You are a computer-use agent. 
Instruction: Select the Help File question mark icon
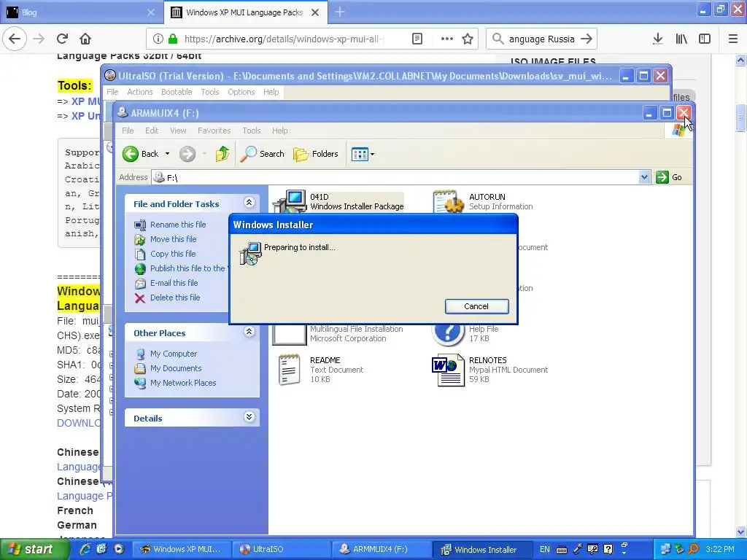pyautogui.click(x=448, y=332)
